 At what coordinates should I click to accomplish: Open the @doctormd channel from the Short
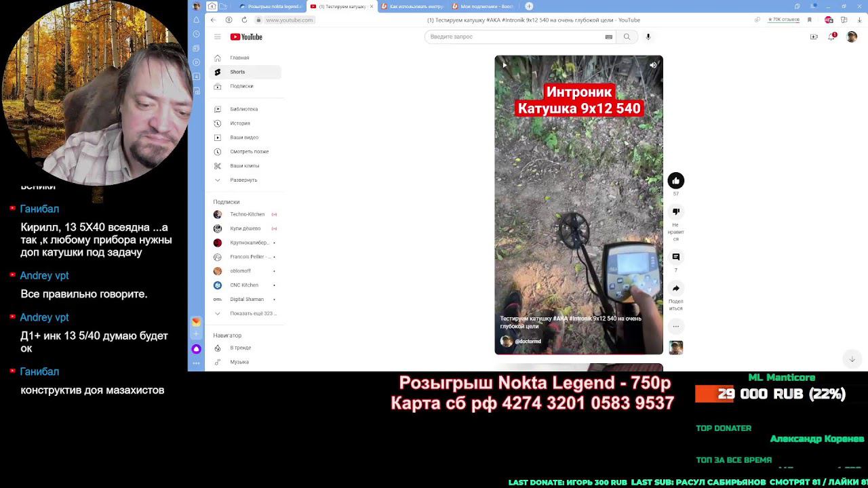(521, 342)
